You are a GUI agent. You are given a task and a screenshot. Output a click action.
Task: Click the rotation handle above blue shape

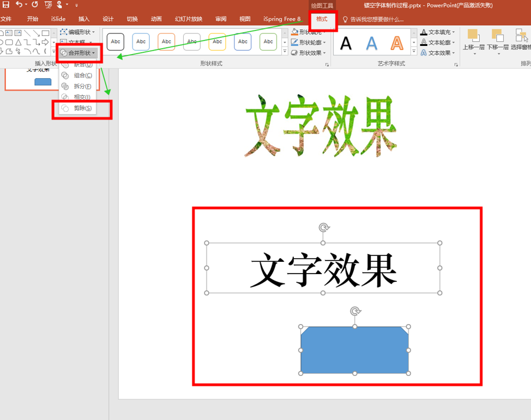click(x=355, y=311)
